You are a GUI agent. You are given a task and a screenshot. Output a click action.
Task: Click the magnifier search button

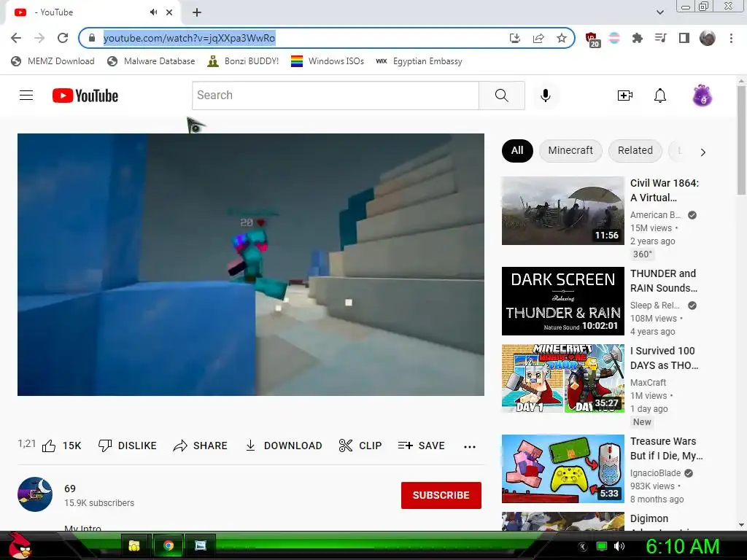[502, 96]
